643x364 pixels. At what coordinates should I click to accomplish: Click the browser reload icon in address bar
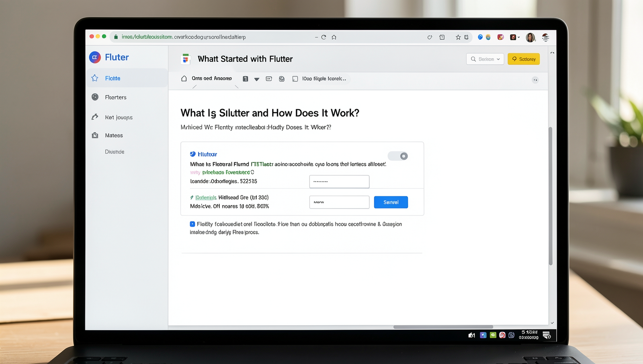pyautogui.click(x=324, y=37)
